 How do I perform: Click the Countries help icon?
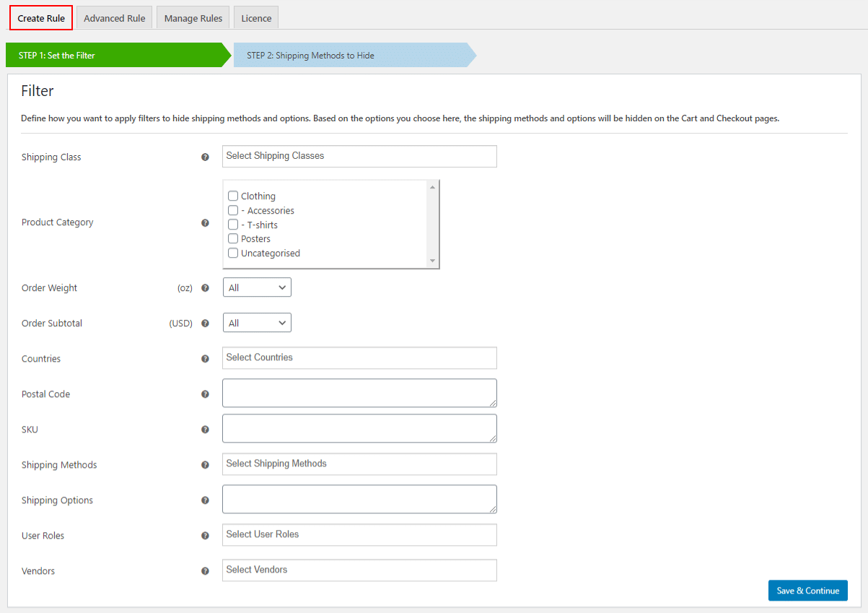tap(205, 359)
